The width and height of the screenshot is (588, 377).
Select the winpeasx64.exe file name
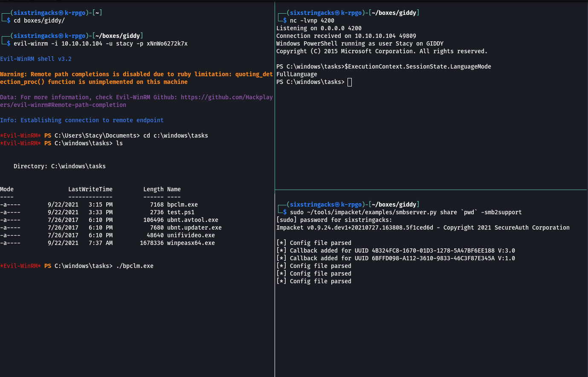click(x=191, y=243)
